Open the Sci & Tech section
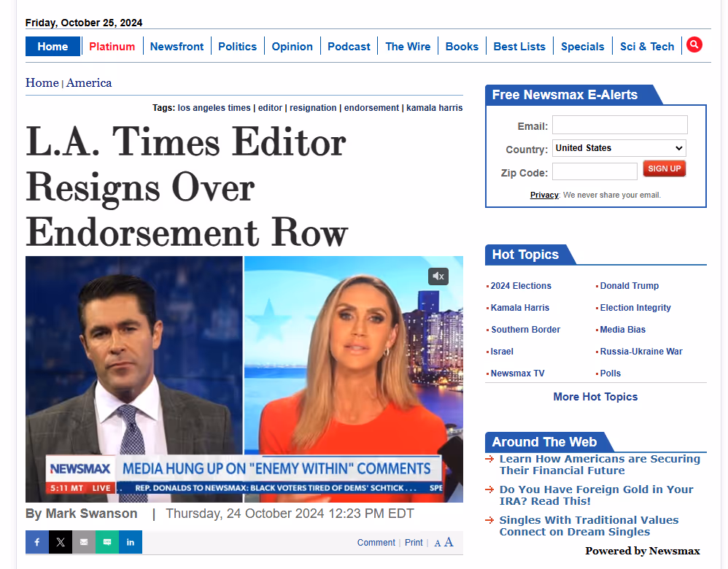The width and height of the screenshot is (728, 569). click(x=647, y=46)
